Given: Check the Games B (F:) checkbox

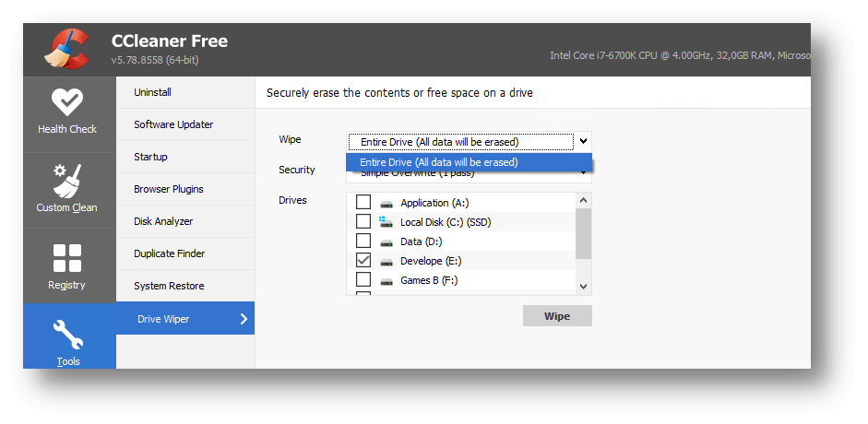Looking at the screenshot, I should pyautogui.click(x=363, y=279).
